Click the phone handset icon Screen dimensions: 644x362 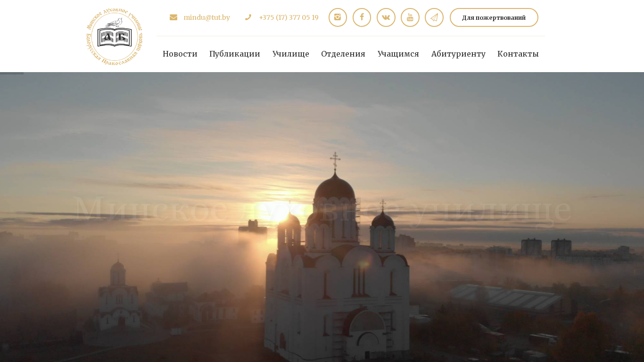coord(248,17)
